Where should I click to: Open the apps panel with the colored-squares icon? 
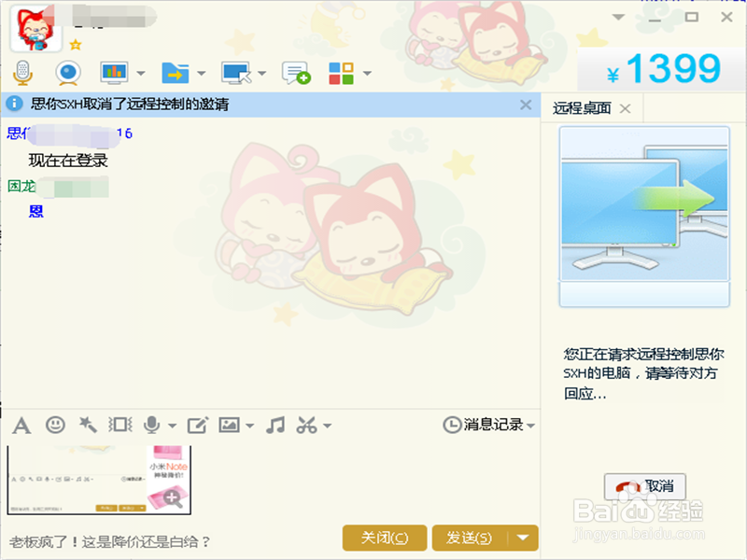click(343, 72)
